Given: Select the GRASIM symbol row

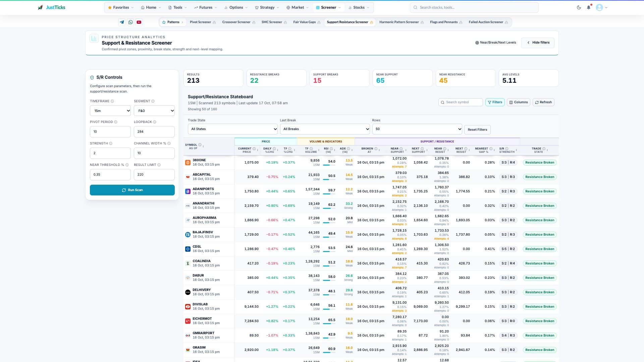Looking at the screenshot, I should [371, 350].
